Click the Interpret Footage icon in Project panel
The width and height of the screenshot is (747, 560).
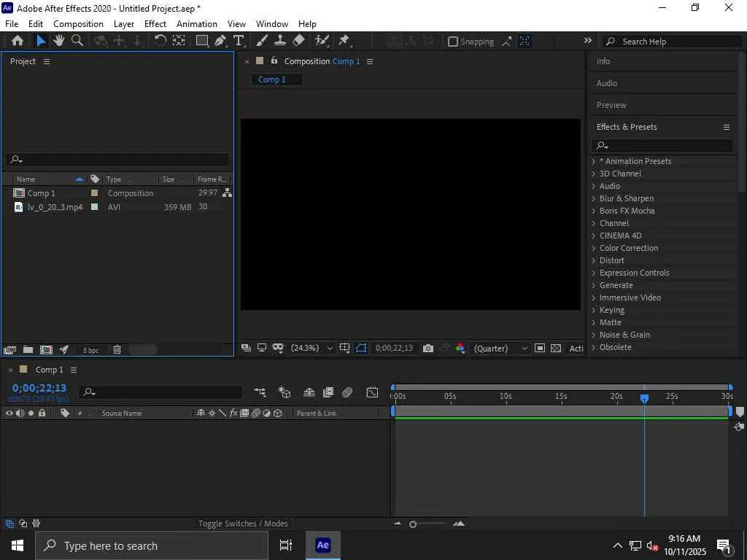click(9, 350)
